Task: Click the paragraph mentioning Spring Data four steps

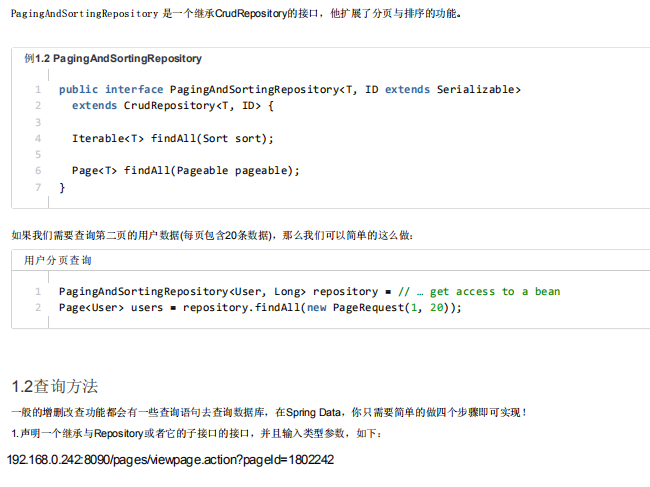Action: coord(268,412)
